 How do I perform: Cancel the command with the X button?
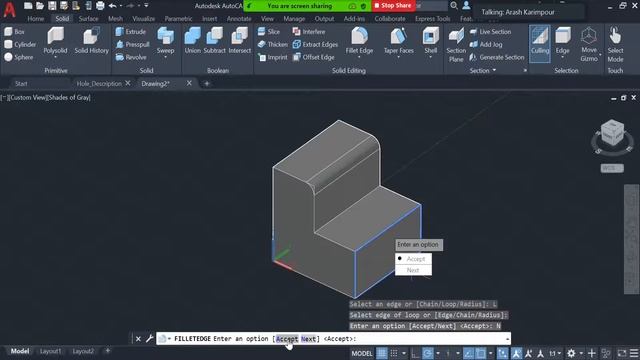(x=138, y=339)
